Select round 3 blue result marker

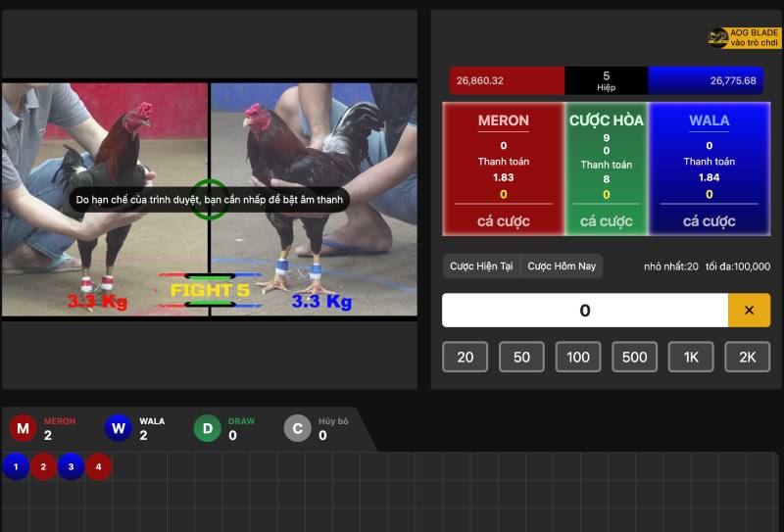[71, 466]
